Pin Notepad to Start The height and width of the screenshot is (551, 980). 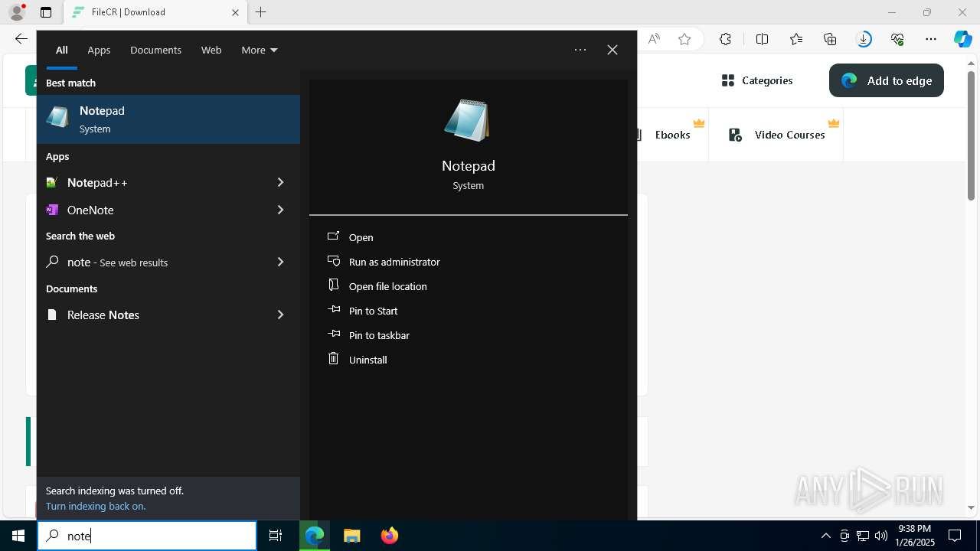[x=373, y=311]
